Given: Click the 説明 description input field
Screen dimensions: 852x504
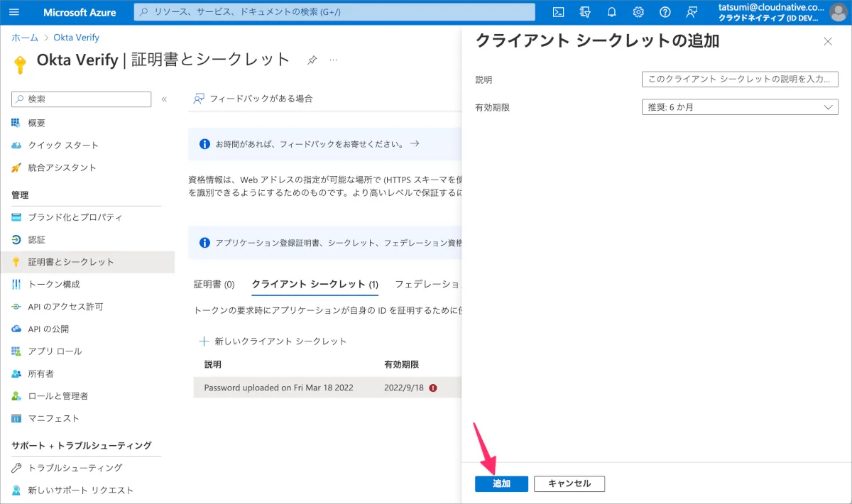Looking at the screenshot, I should point(739,80).
